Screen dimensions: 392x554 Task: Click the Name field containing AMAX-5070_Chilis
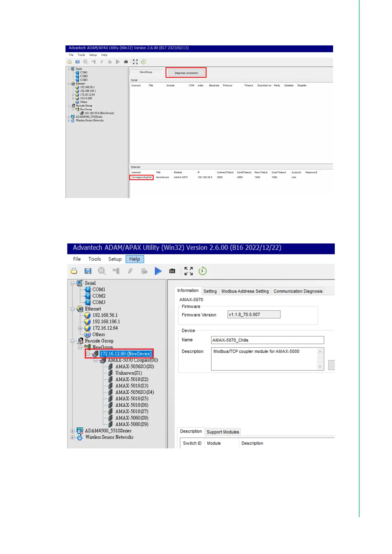pyautogui.click(x=267, y=340)
